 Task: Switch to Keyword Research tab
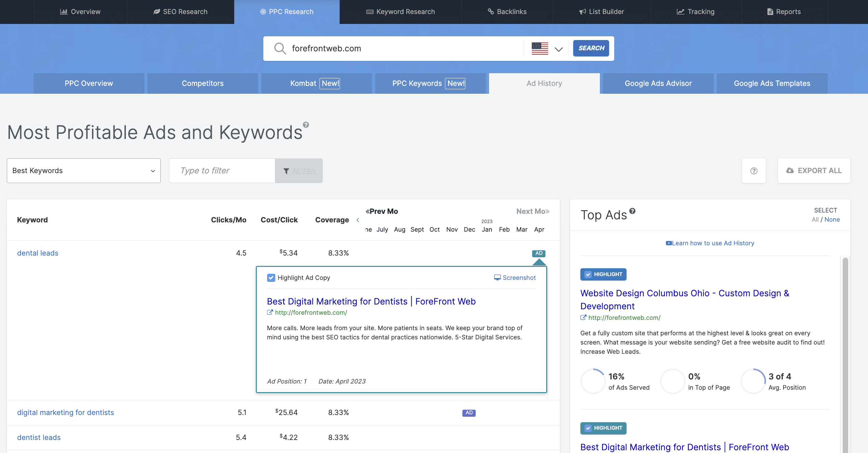click(400, 12)
